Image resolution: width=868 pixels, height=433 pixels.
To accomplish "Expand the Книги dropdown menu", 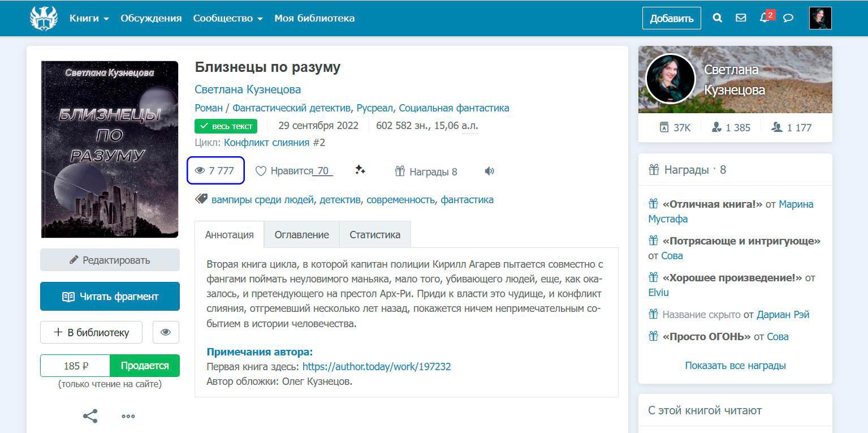I will pos(89,18).
